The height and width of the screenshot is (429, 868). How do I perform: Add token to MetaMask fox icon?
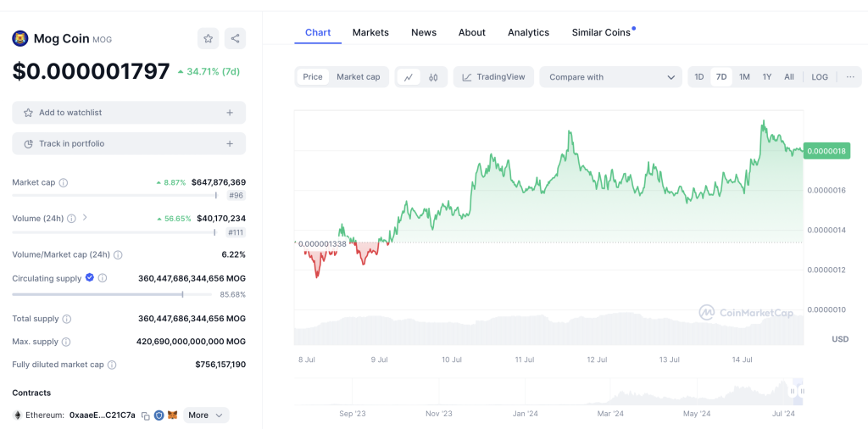pyautogui.click(x=173, y=415)
